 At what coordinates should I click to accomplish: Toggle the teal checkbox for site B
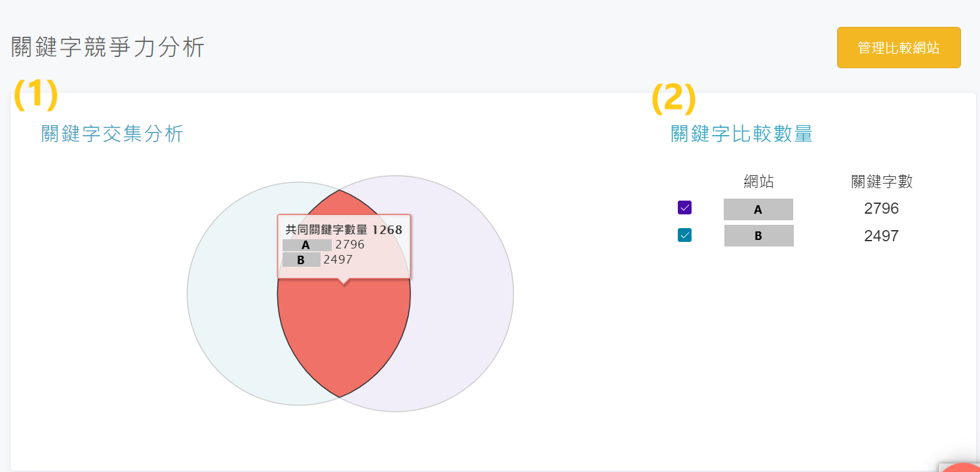684,235
